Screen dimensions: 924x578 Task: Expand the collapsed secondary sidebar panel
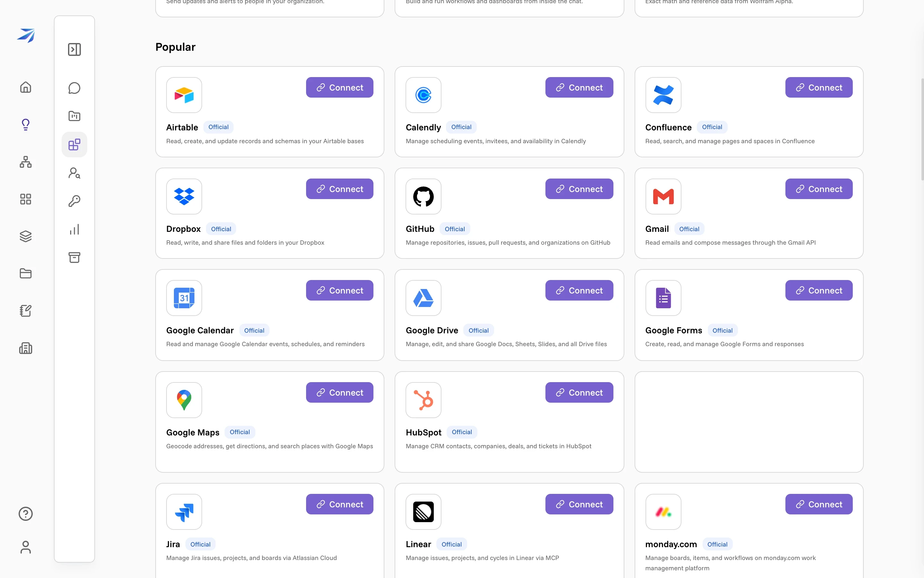click(74, 49)
